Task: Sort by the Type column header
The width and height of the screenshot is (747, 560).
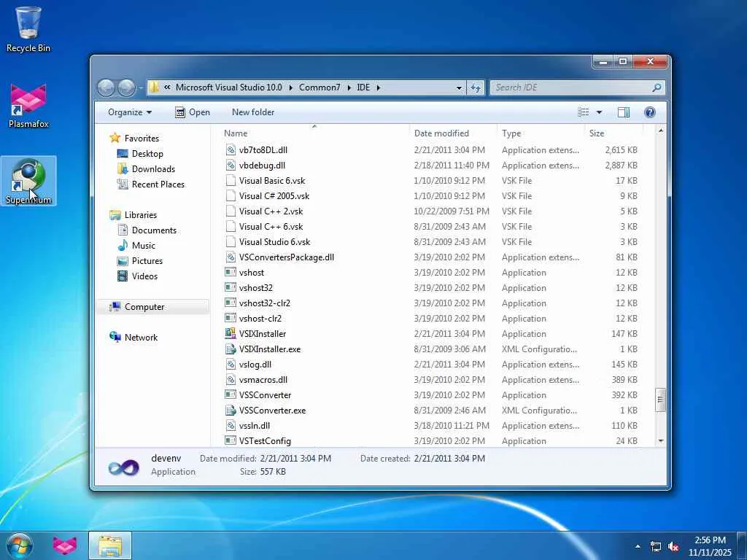Action: (x=541, y=133)
